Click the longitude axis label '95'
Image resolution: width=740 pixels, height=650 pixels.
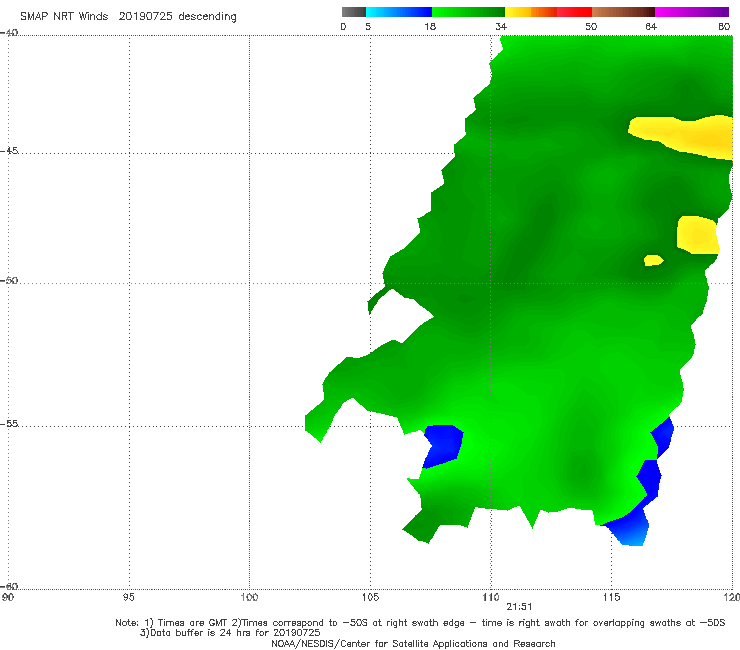[x=128, y=597]
